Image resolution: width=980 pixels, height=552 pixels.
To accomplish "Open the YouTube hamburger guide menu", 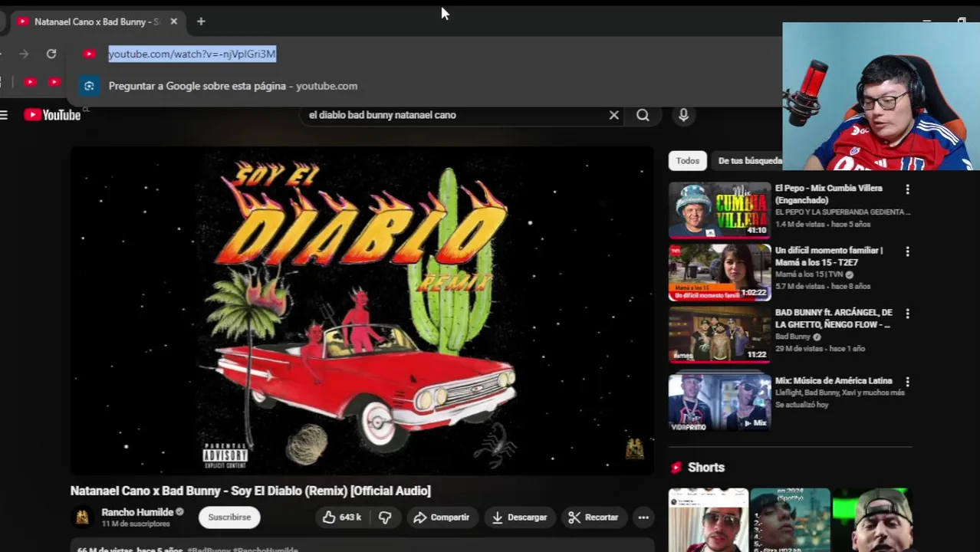I will (x=4, y=115).
